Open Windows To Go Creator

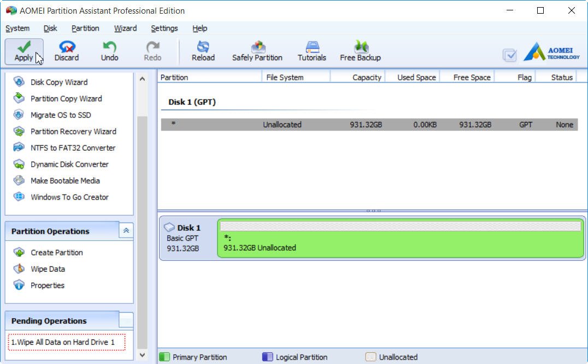pyautogui.click(x=70, y=197)
